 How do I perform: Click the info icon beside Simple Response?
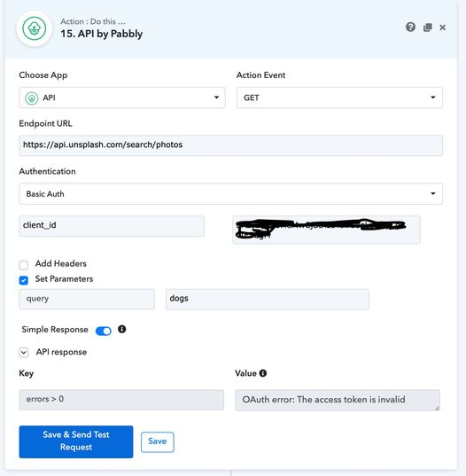point(122,329)
